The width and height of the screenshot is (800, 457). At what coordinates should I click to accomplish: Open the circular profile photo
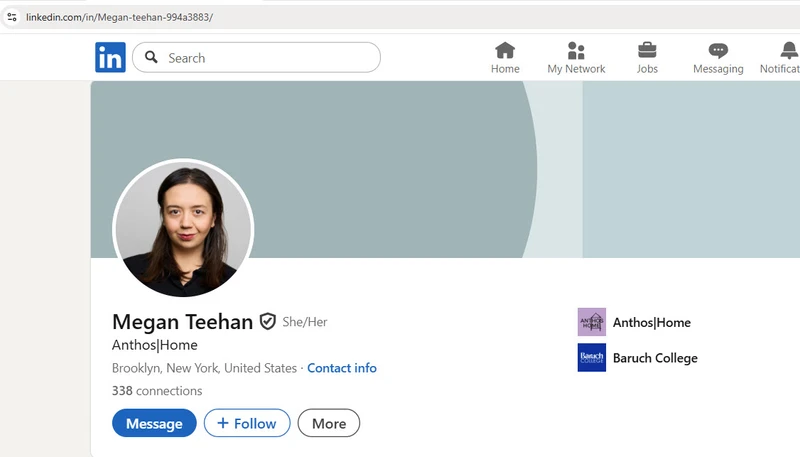coord(183,228)
